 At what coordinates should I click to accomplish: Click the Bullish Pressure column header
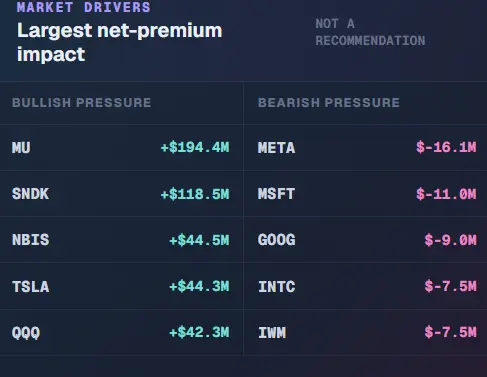click(x=82, y=103)
